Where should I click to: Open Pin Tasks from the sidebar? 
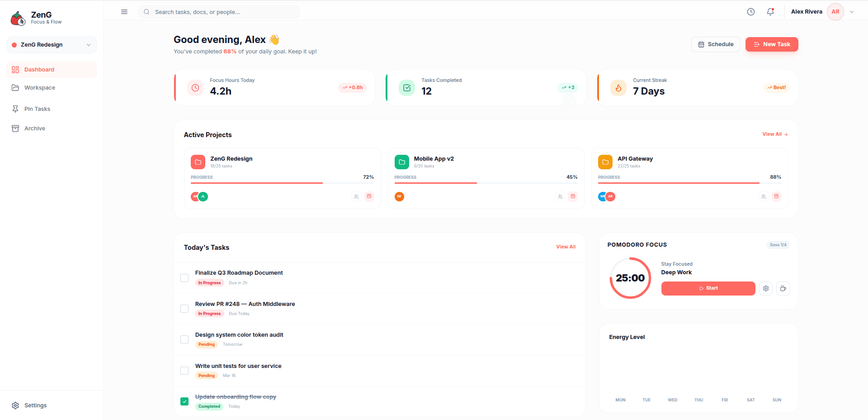pos(37,109)
